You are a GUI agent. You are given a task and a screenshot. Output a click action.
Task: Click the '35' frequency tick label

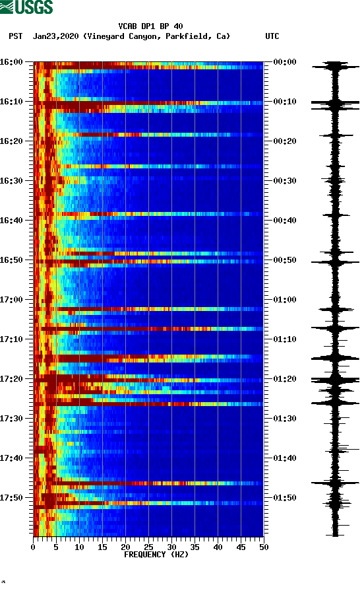click(x=195, y=547)
